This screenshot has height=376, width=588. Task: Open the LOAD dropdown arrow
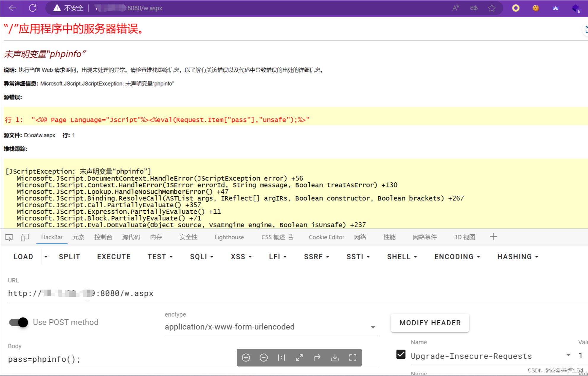click(x=46, y=257)
